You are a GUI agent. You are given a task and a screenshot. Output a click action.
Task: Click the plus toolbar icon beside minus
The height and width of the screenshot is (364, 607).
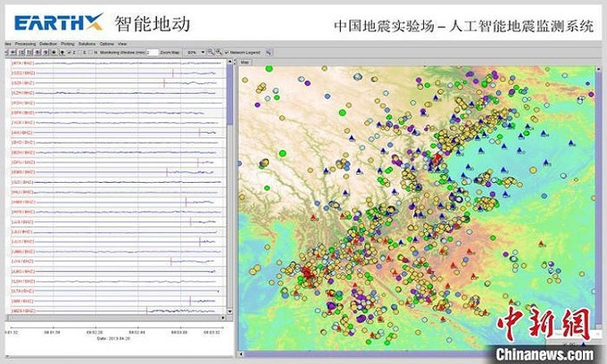12,53
